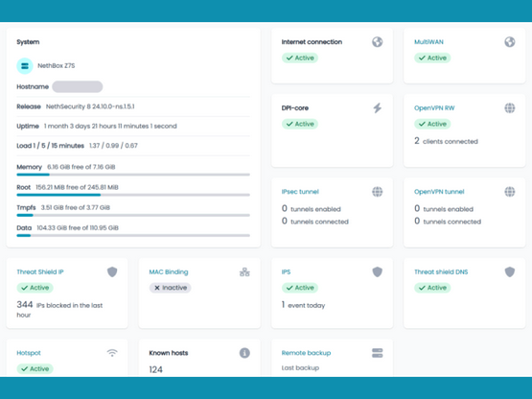This screenshot has width=532, height=399.
Task: Click the NethBox Z7S device icon
Action: click(x=25, y=66)
